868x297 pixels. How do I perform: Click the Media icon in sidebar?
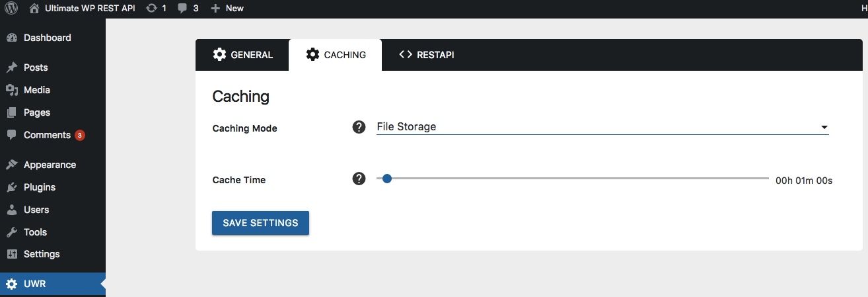coord(12,90)
